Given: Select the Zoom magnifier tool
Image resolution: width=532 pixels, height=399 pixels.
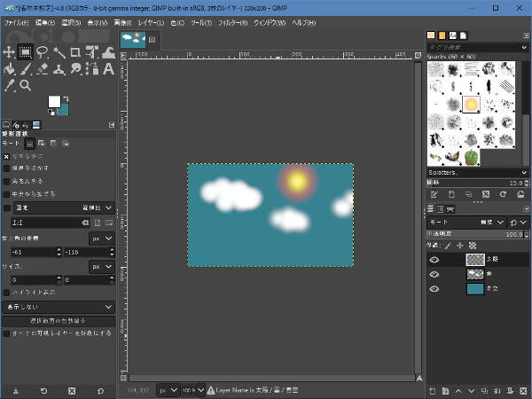Looking at the screenshot, I should click(26, 85).
